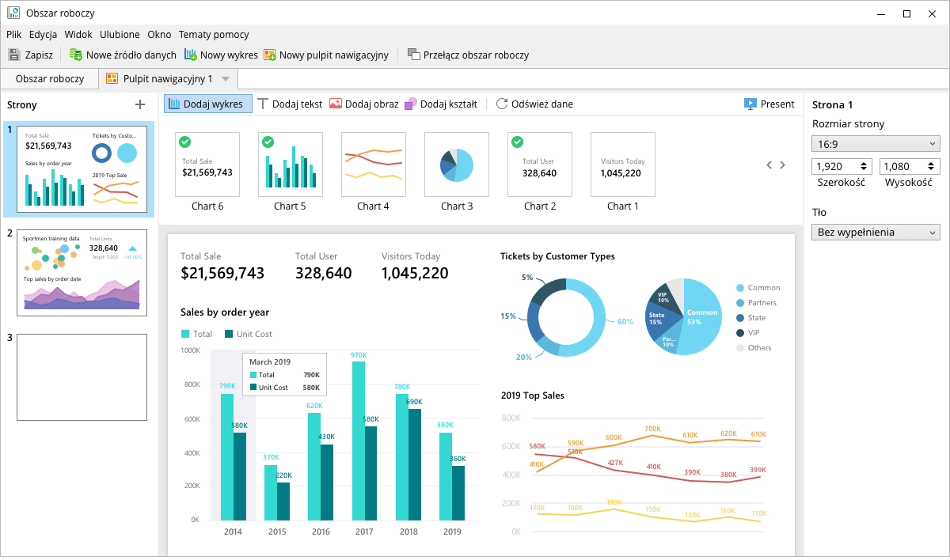The width and height of the screenshot is (950, 560).
Task: Click the app icon in the title bar
Action: click(13, 13)
